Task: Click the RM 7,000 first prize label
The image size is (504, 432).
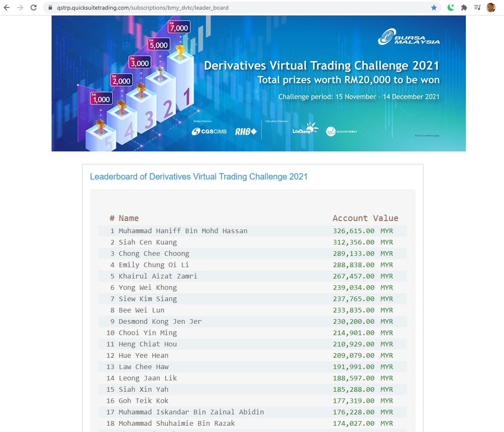Action: (179, 28)
